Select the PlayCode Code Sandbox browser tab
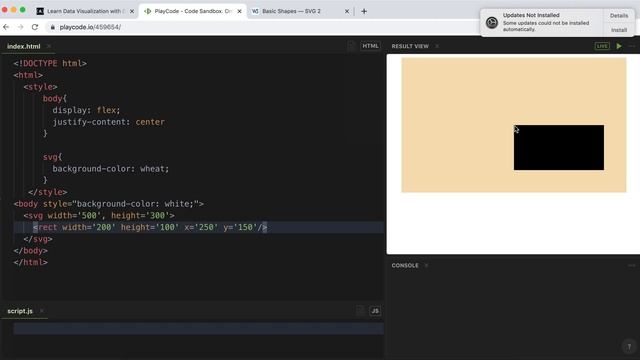This screenshot has width=640, height=360. (x=193, y=11)
